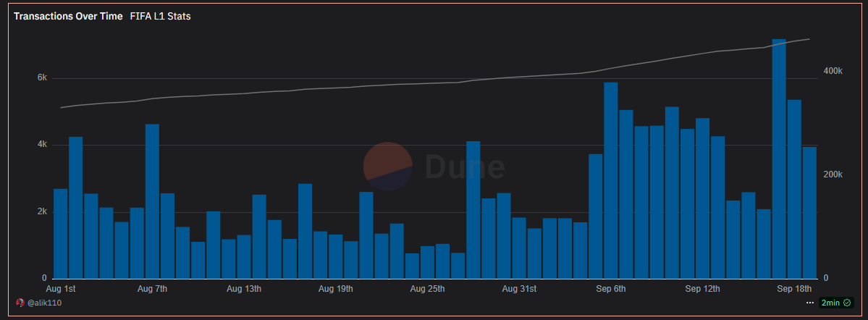Click the 2min refresh status badge

[836, 303]
